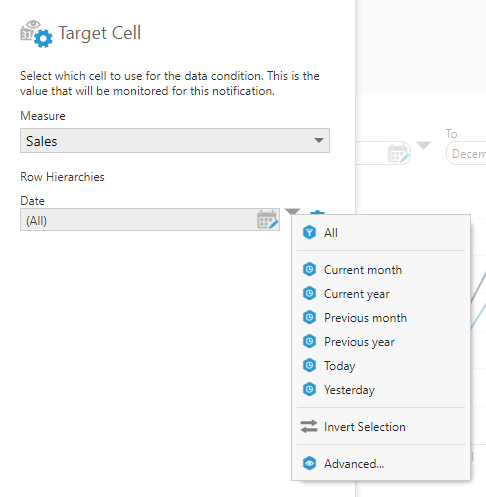
Task: Collapse the Date filter dropdown arrow
Action: point(292,211)
